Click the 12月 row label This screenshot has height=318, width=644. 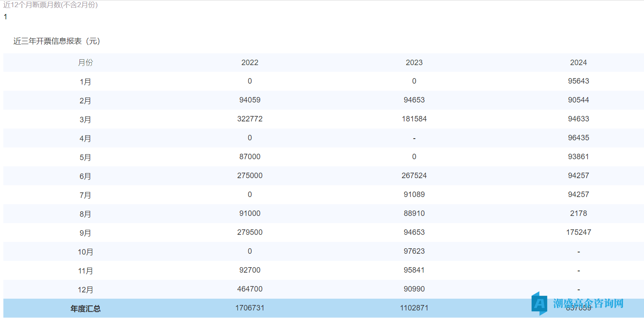(x=85, y=289)
